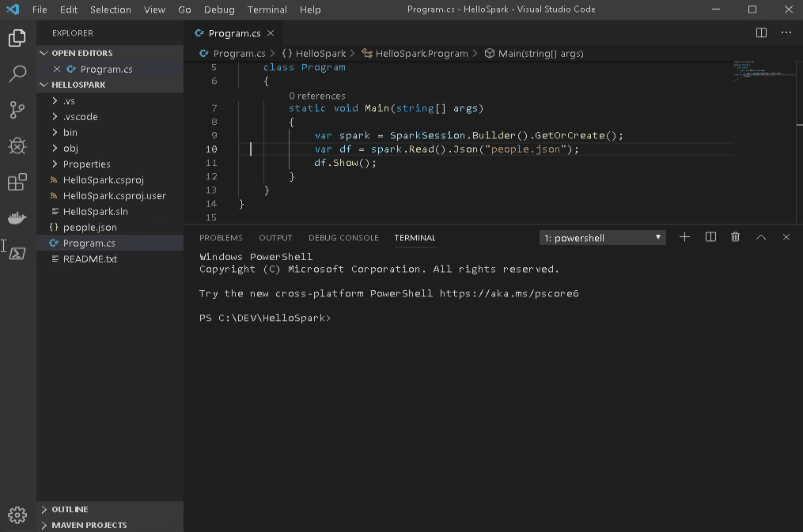
Task: Open the Debug menu
Action: click(x=219, y=9)
